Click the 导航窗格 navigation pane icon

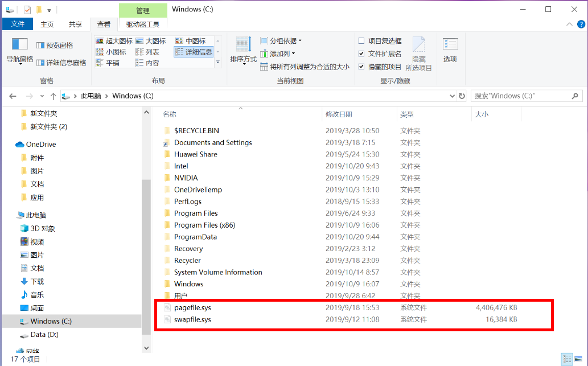pyautogui.click(x=19, y=44)
